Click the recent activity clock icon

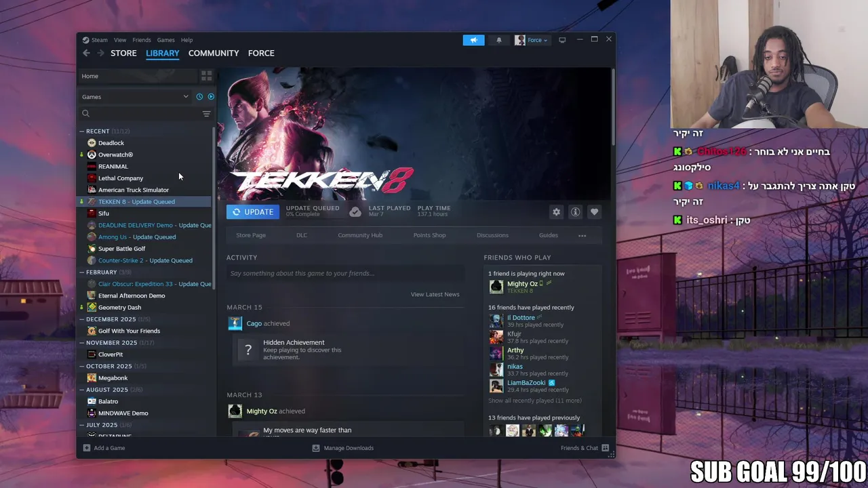(199, 97)
